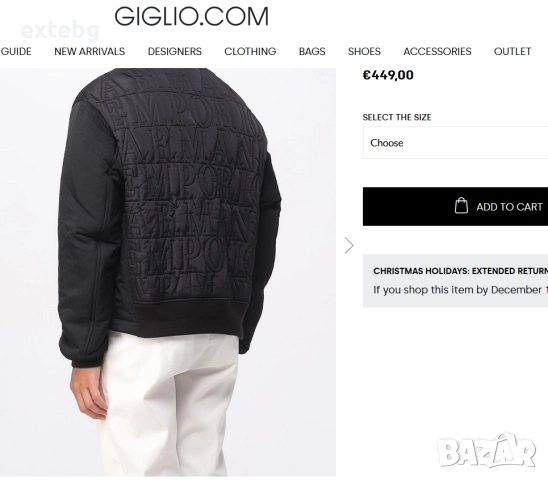Click the Emporio Armani jacket product image

[168, 272]
